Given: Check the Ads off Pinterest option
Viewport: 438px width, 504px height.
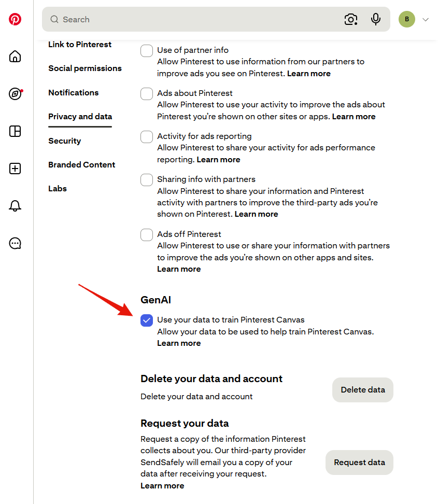Looking at the screenshot, I should (147, 235).
